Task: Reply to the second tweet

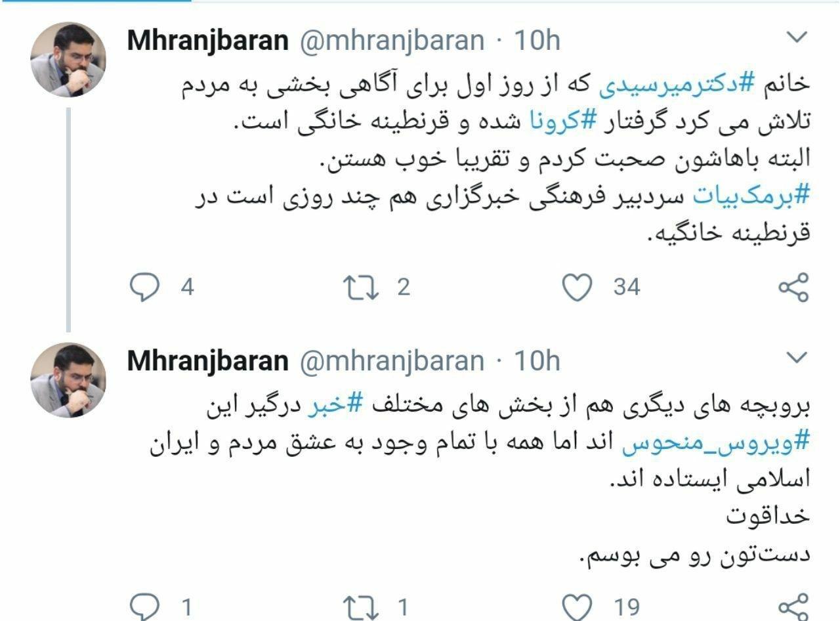Action: click(144, 607)
